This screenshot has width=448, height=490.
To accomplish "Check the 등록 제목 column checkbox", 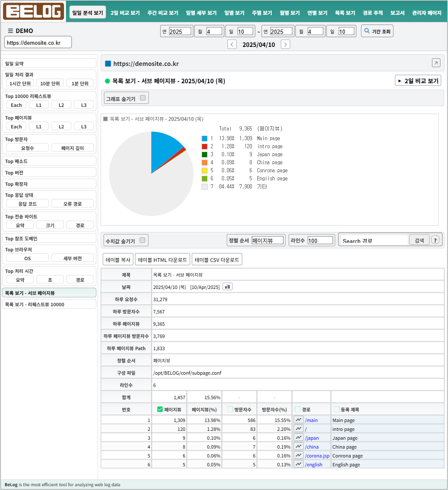I will [x=337, y=409].
